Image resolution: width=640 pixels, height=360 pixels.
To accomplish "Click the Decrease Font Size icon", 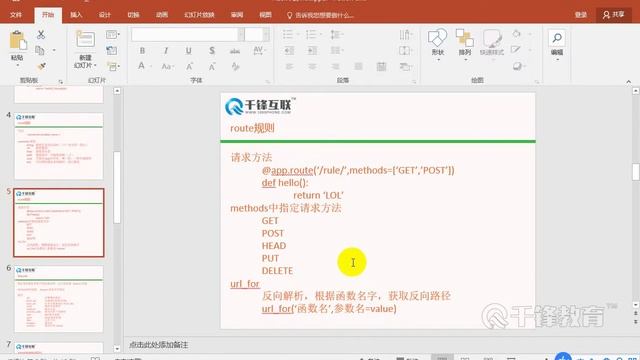I will (x=212, y=66).
